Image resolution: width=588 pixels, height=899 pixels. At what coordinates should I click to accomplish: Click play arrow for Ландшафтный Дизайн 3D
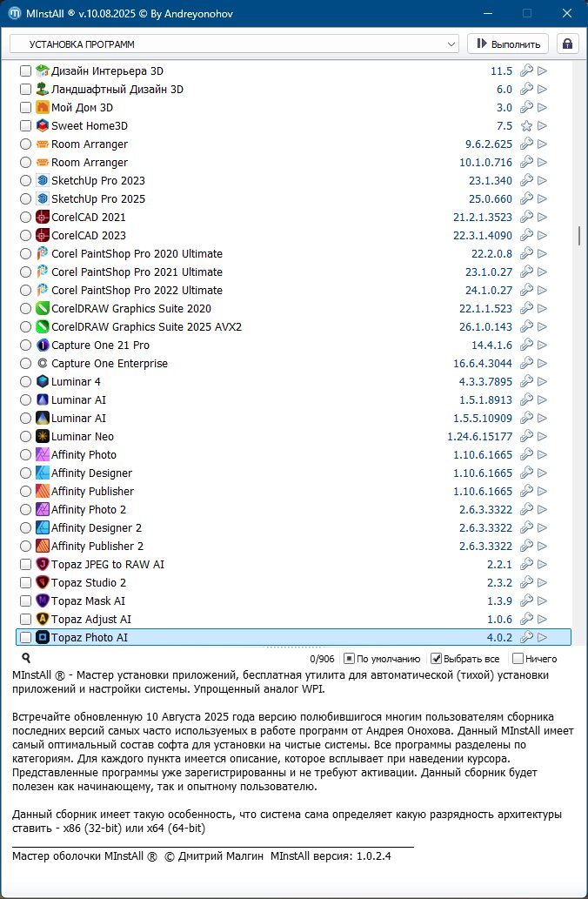pyautogui.click(x=542, y=90)
